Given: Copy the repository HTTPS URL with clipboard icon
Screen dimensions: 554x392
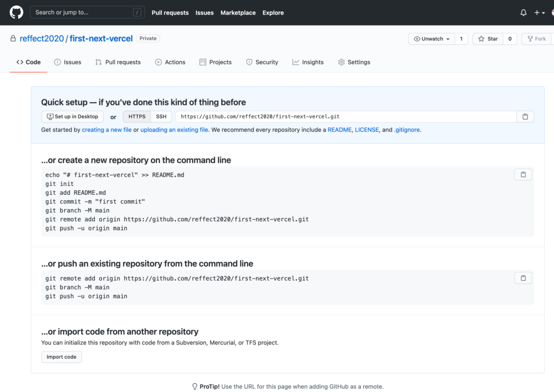Looking at the screenshot, I should (x=525, y=116).
